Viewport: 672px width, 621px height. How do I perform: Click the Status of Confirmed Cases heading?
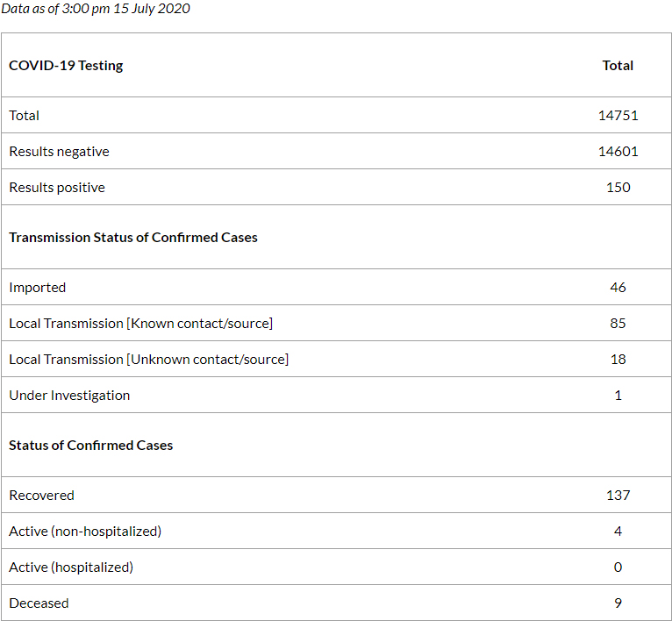[x=91, y=446]
